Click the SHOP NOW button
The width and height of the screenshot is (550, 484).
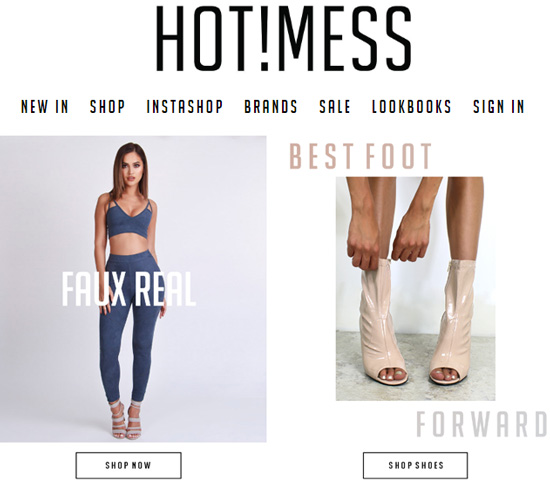point(128,465)
